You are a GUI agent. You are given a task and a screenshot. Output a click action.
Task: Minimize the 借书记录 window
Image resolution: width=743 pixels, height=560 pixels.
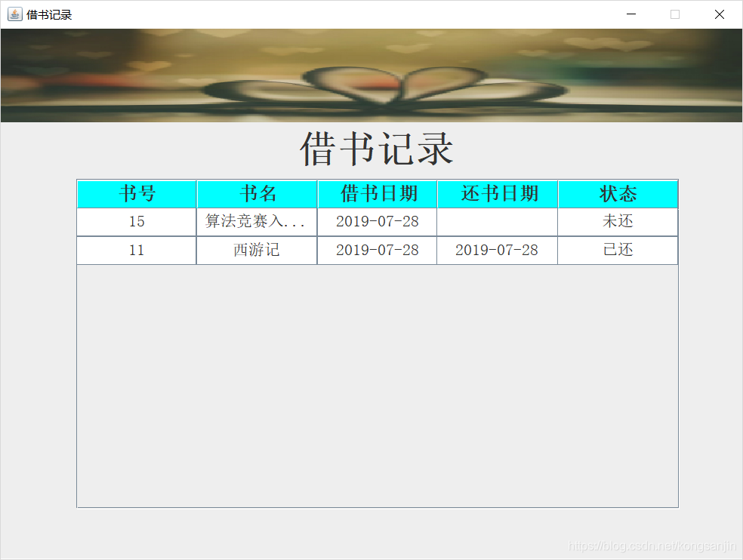[x=631, y=14]
